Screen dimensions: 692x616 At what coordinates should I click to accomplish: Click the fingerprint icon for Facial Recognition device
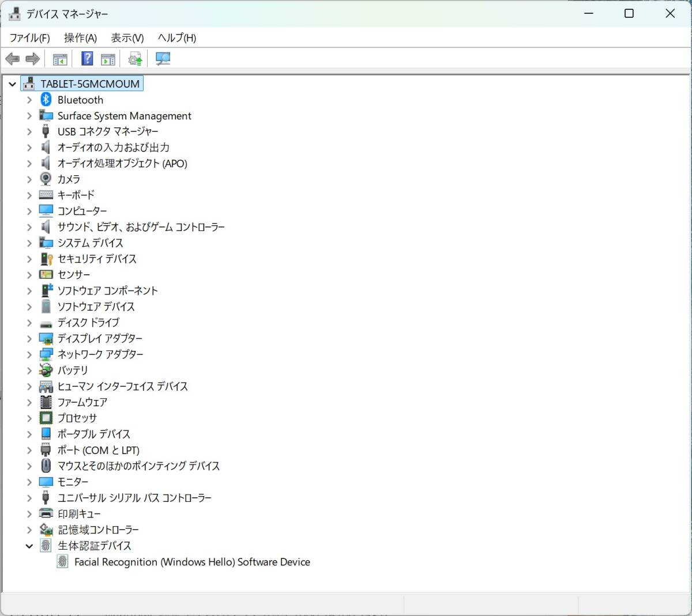(x=63, y=562)
